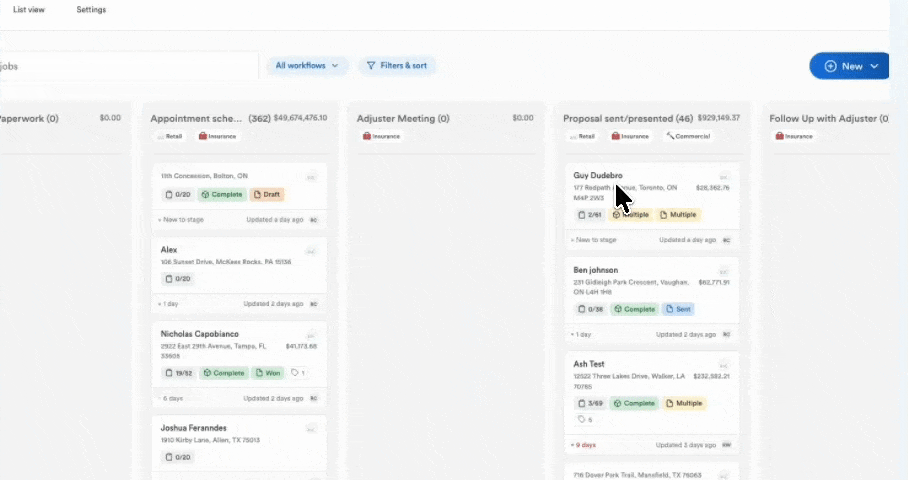Click the Sent badge on Ben johnson card

click(x=678, y=309)
